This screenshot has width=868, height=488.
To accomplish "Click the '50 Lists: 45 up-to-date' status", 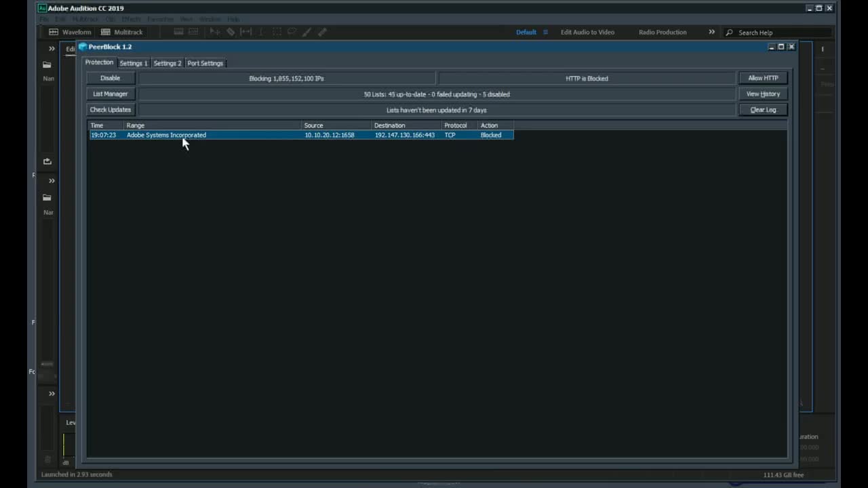I will (437, 94).
